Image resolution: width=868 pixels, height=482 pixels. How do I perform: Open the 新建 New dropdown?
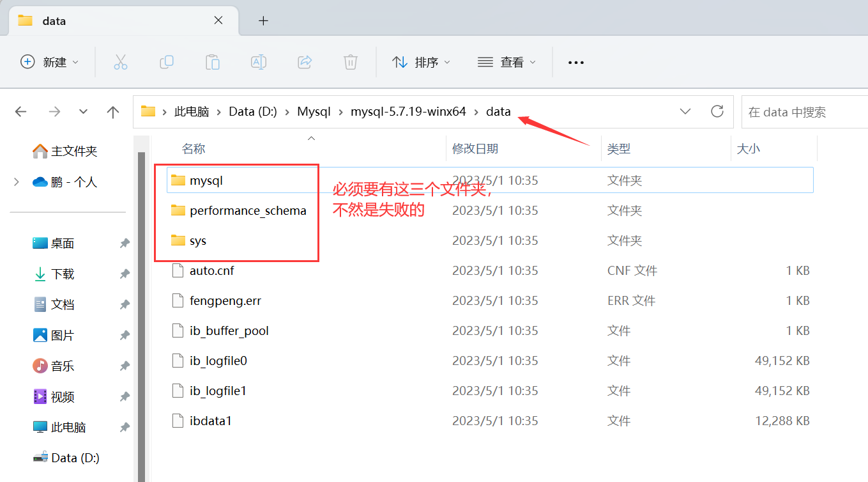pyautogui.click(x=50, y=62)
